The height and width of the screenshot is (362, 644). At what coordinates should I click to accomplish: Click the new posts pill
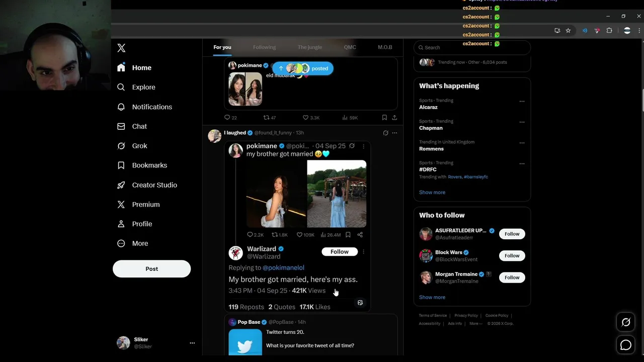pos(303,68)
